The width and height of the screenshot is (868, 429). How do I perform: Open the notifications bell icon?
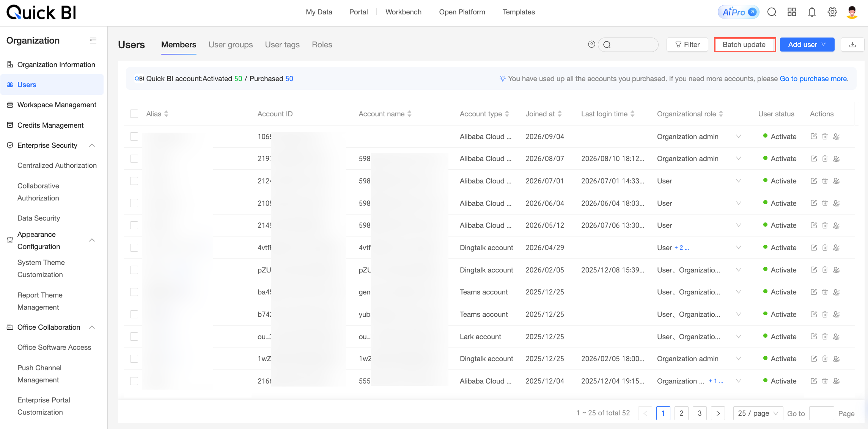[812, 12]
